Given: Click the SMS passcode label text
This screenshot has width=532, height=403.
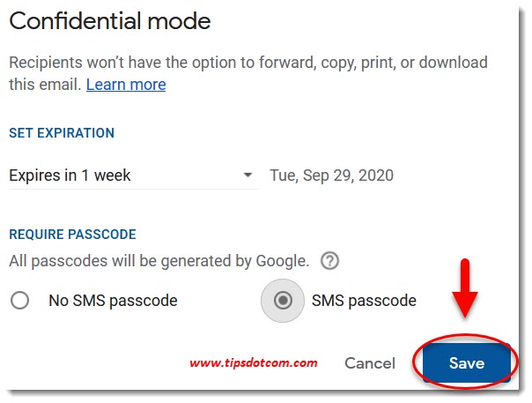Looking at the screenshot, I should pos(364,301).
